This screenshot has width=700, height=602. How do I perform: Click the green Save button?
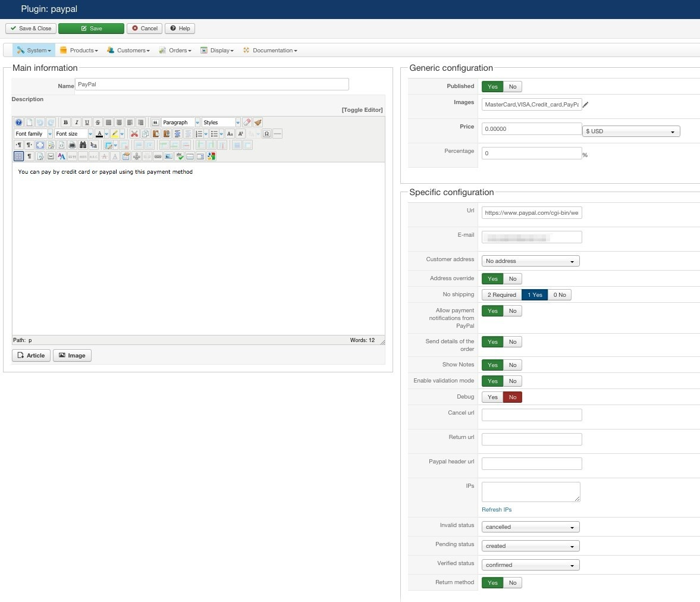(x=91, y=29)
